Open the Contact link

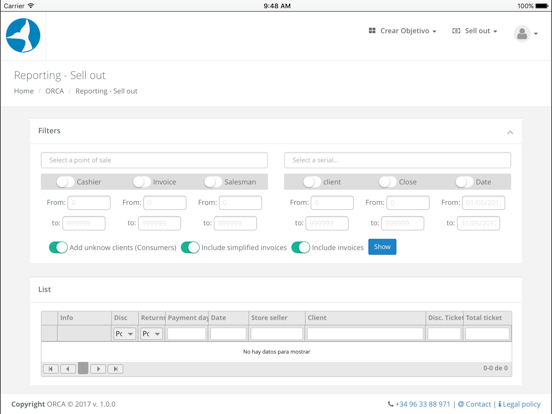pyautogui.click(x=478, y=404)
